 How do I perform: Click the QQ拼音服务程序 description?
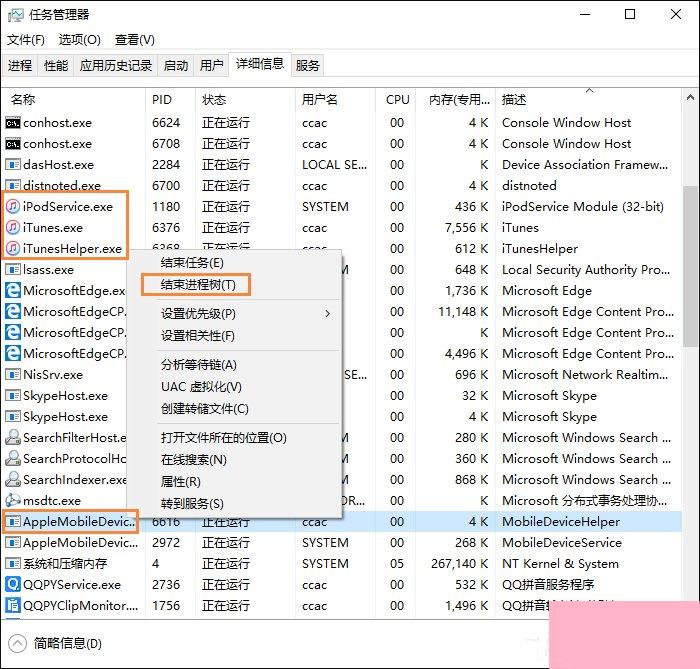[548, 584]
